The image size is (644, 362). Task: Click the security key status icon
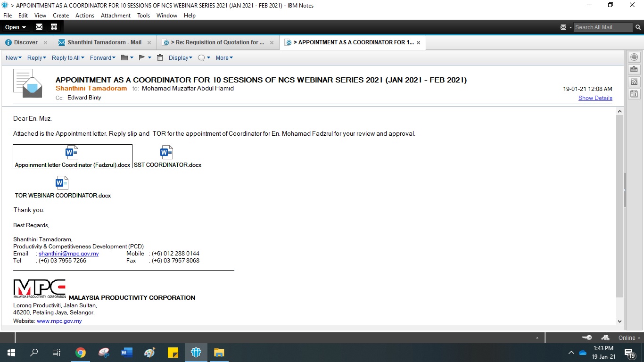coord(587,337)
